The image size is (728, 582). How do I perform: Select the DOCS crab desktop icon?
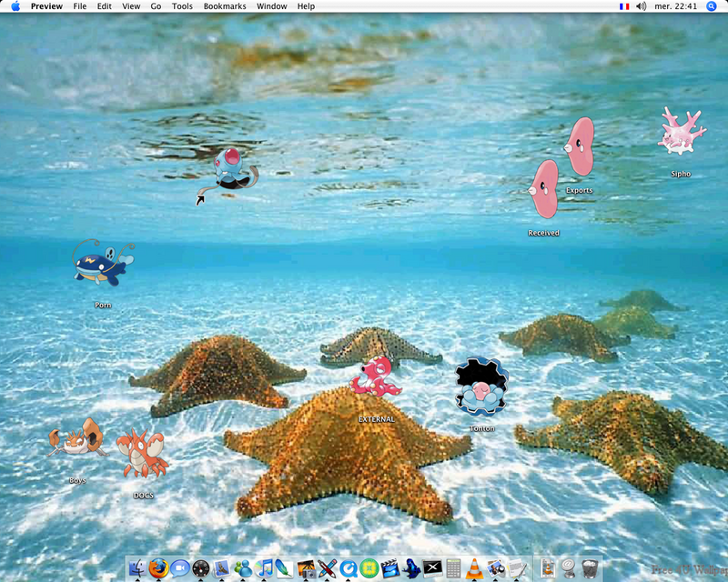143,454
